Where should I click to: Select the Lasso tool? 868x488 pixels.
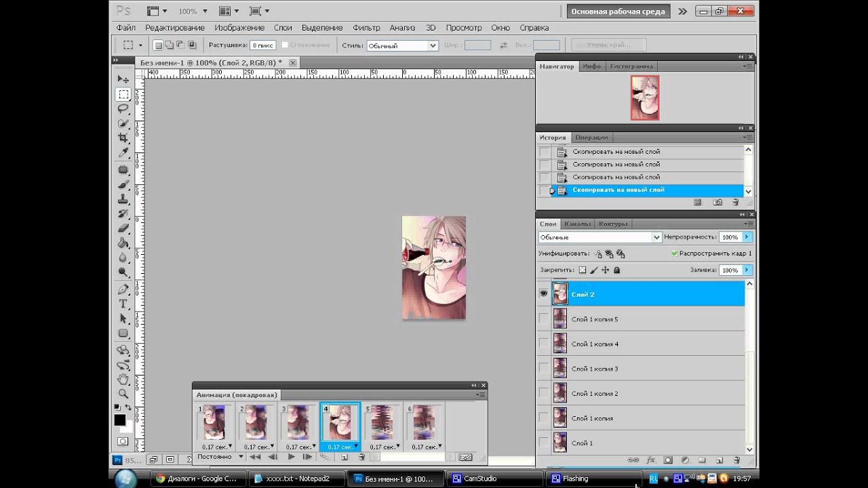(x=123, y=108)
